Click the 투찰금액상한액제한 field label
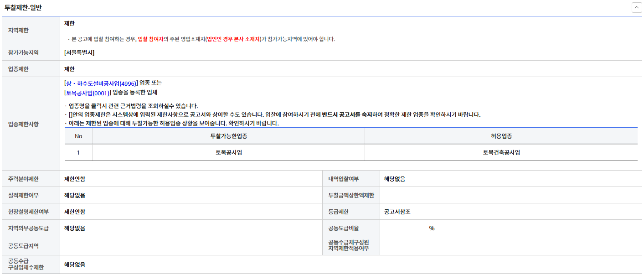This screenshot has height=275, width=644. (351, 196)
